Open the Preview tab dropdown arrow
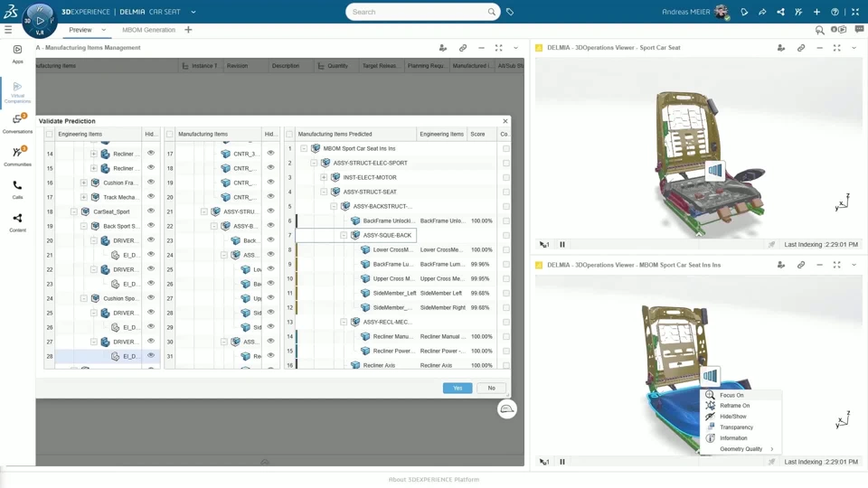Screen dimensions: 868x488 (103, 30)
